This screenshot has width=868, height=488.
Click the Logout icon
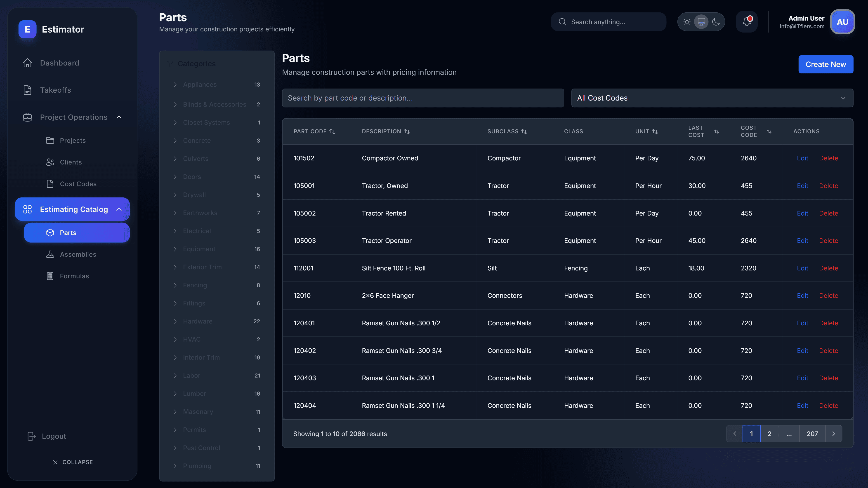31,436
